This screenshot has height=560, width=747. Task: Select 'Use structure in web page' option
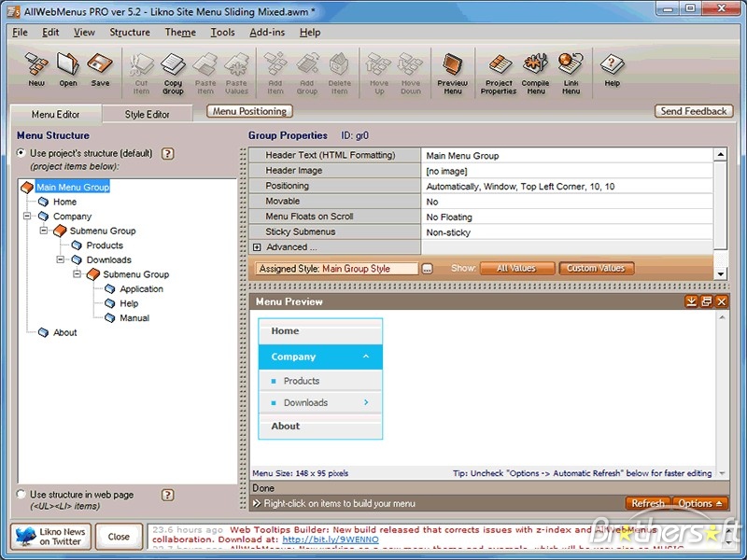[x=21, y=495]
